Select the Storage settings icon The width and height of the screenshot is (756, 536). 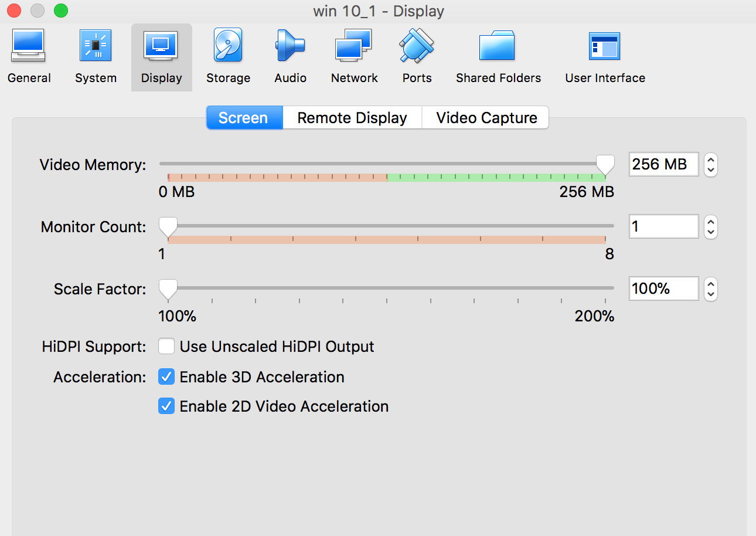point(228,48)
